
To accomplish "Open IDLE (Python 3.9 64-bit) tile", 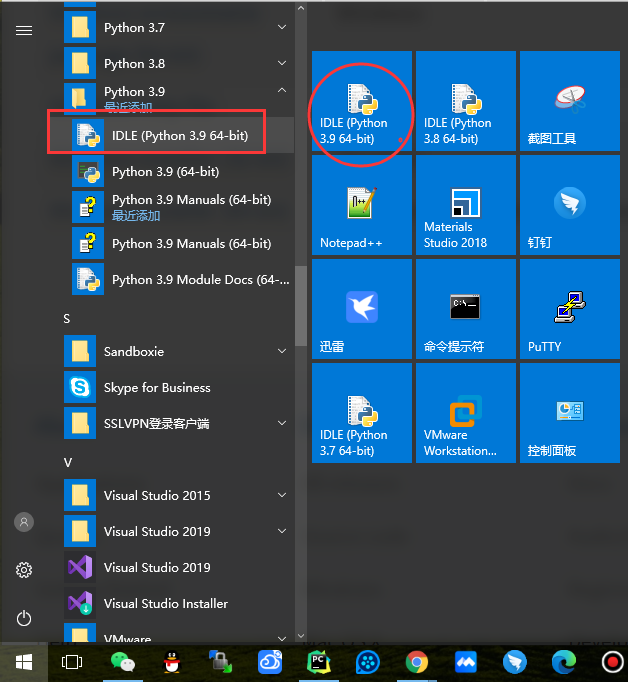I will tap(362, 101).
